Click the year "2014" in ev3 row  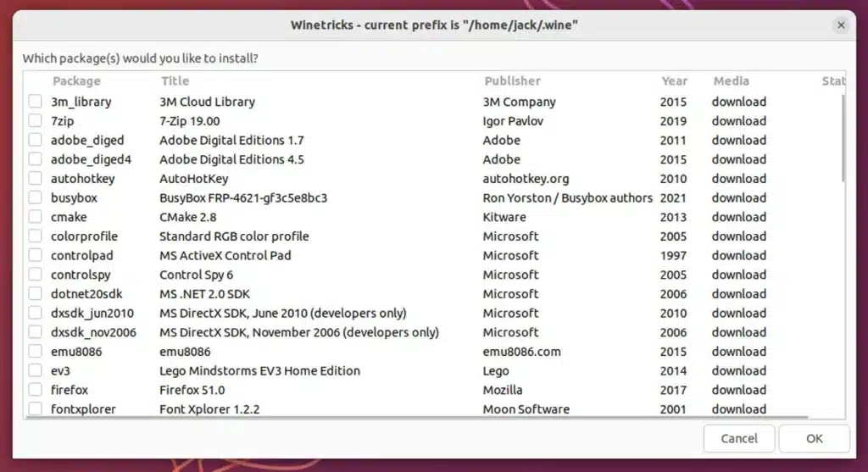click(x=673, y=371)
